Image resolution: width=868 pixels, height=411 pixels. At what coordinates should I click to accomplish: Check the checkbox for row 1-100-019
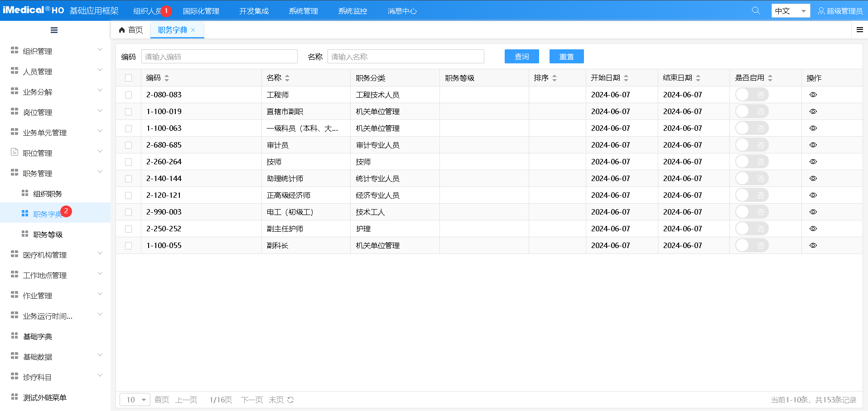[x=129, y=112]
